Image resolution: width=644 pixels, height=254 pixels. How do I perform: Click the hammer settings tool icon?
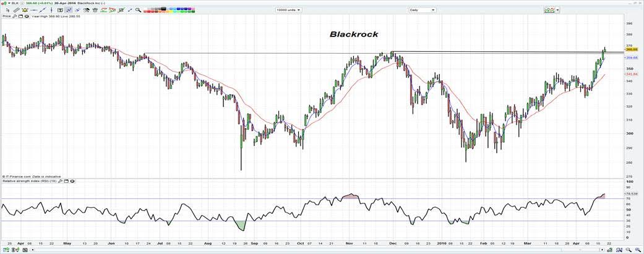click(87, 10)
